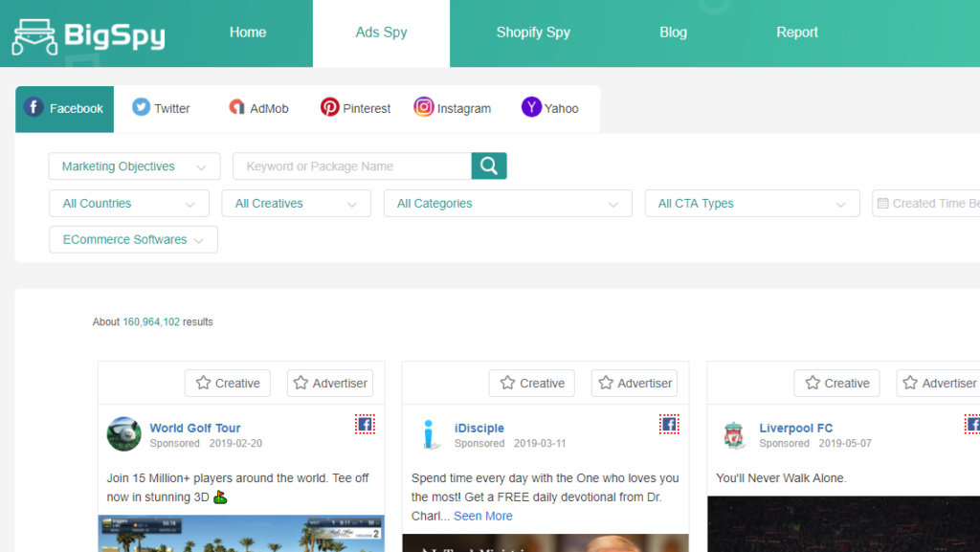Viewport: 980px width, 552px height.
Task: Expand the ECommerce Softwares dropdown
Action: pos(134,240)
